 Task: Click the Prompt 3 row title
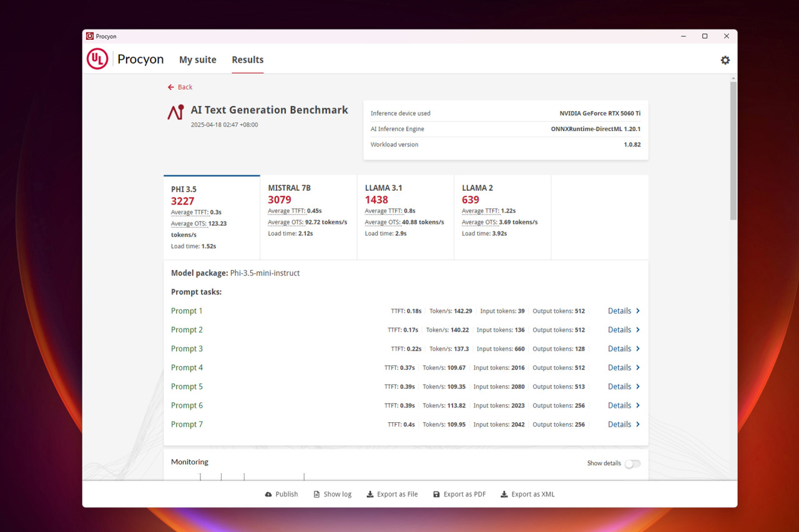[x=187, y=349]
